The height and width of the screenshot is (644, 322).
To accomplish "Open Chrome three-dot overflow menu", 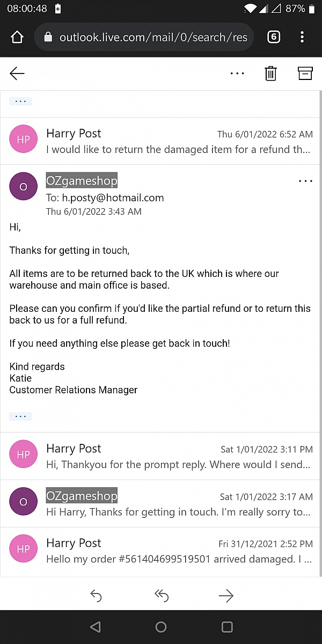I will 302,37.
